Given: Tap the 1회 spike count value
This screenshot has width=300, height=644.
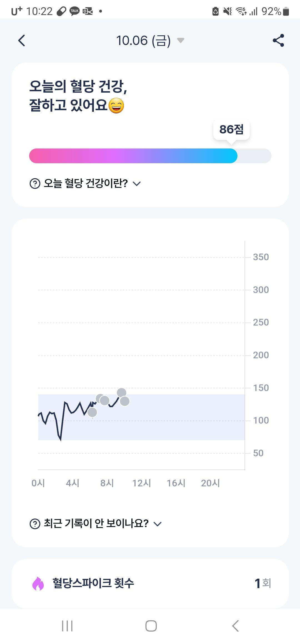Looking at the screenshot, I should tap(263, 583).
